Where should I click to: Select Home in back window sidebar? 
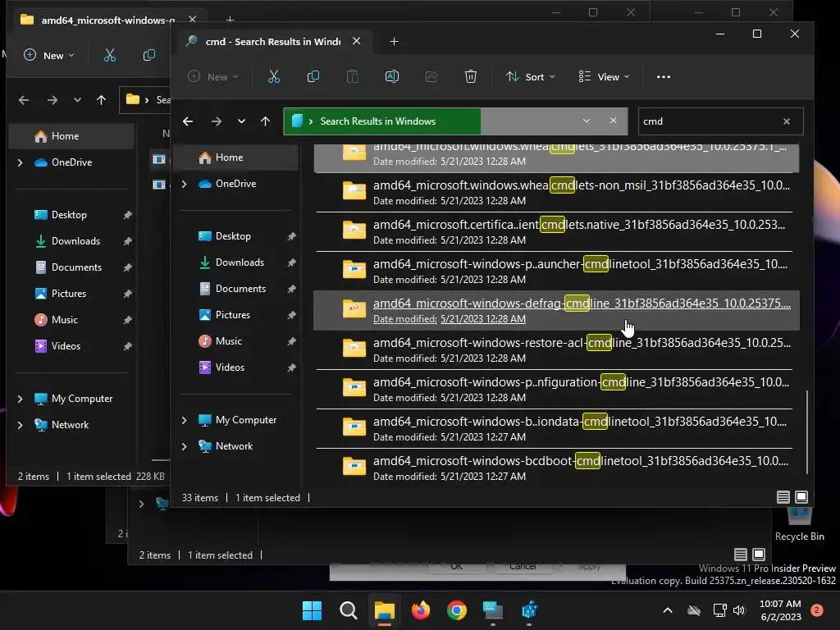pos(71,136)
